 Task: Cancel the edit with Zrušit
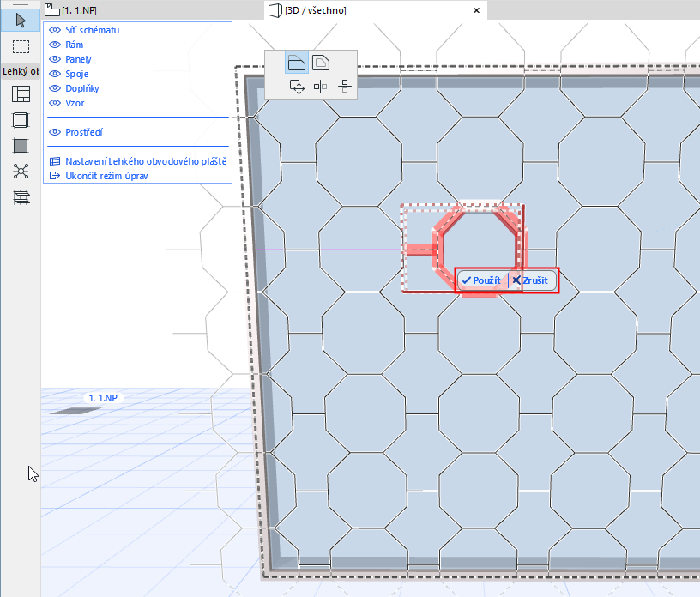coord(533,280)
